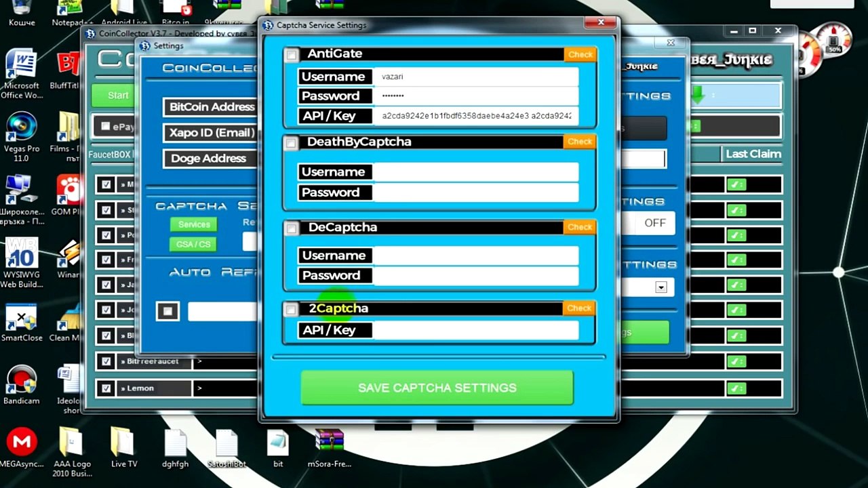Click Start button in CoinCollector window
This screenshot has height=488, width=868.
[117, 96]
